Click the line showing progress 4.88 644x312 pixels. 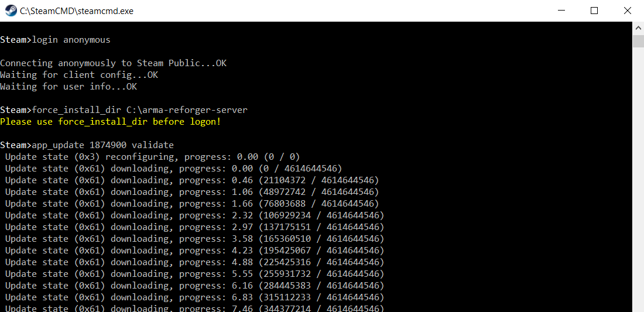pyautogui.click(x=195, y=262)
